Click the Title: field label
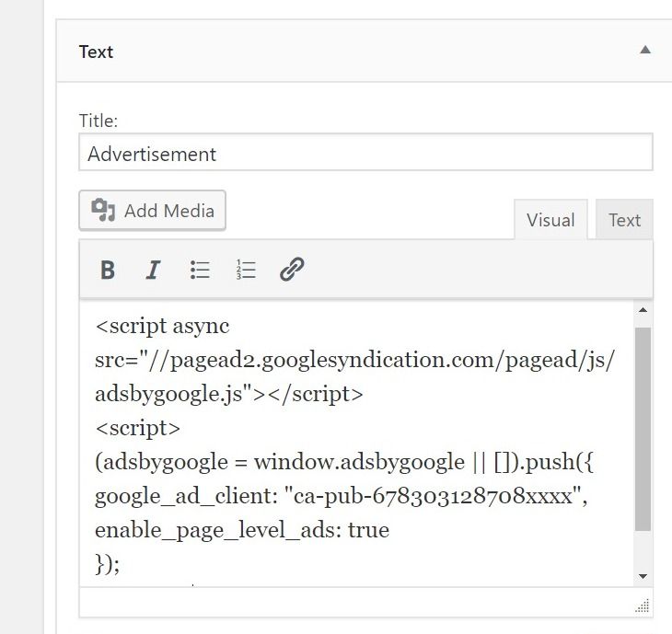Viewport: 672px width, 634px height. point(98,121)
